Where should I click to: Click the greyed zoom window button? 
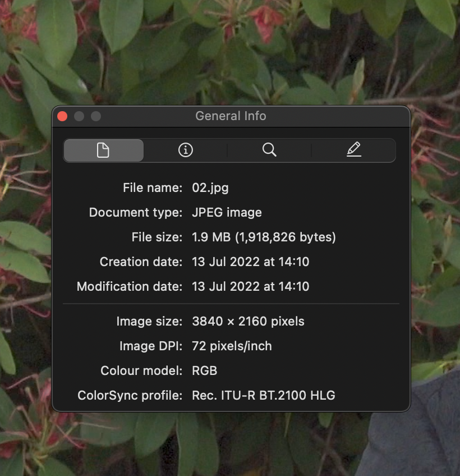(96, 116)
